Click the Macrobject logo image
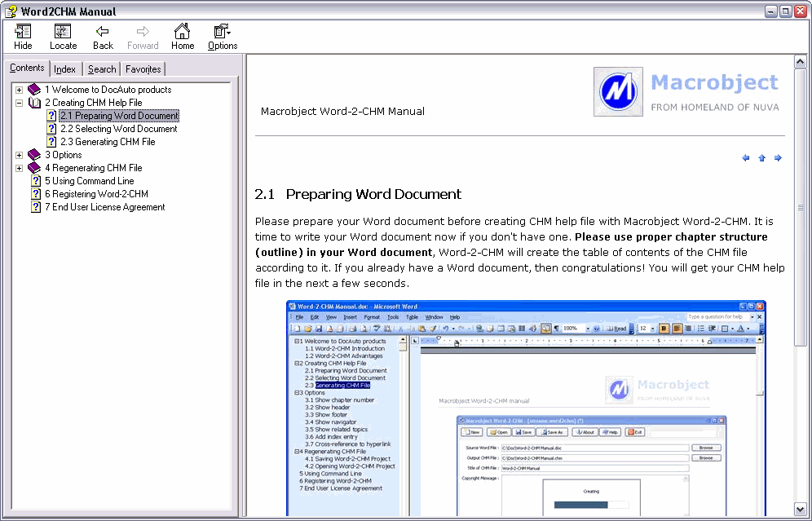 click(x=617, y=91)
